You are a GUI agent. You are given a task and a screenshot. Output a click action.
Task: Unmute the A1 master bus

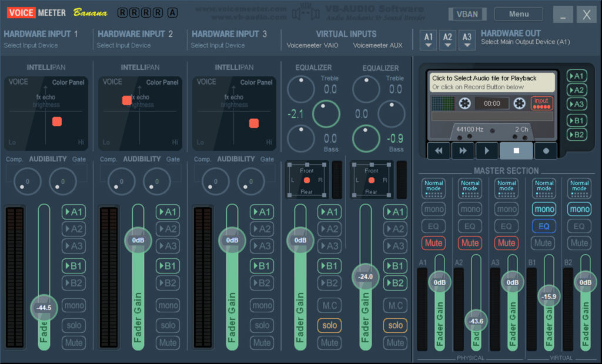click(x=433, y=243)
